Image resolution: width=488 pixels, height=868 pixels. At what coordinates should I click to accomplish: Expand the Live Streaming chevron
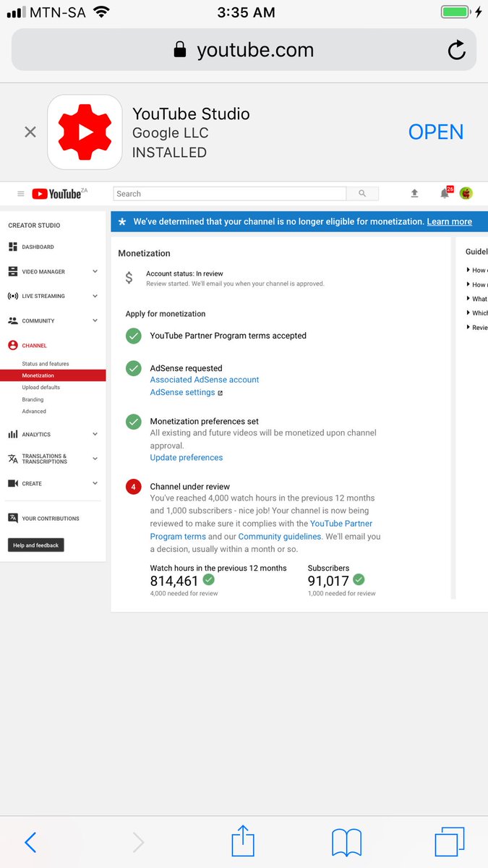[x=95, y=297]
